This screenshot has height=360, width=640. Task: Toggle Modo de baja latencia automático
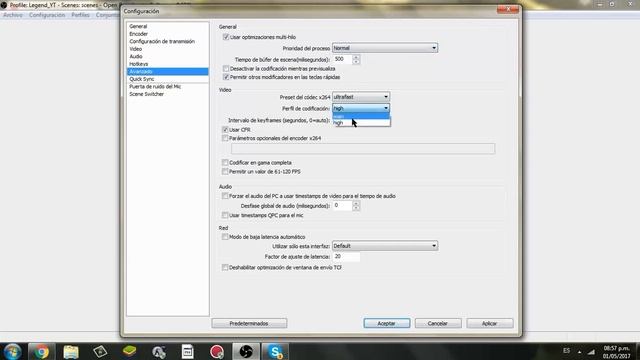pos(225,237)
